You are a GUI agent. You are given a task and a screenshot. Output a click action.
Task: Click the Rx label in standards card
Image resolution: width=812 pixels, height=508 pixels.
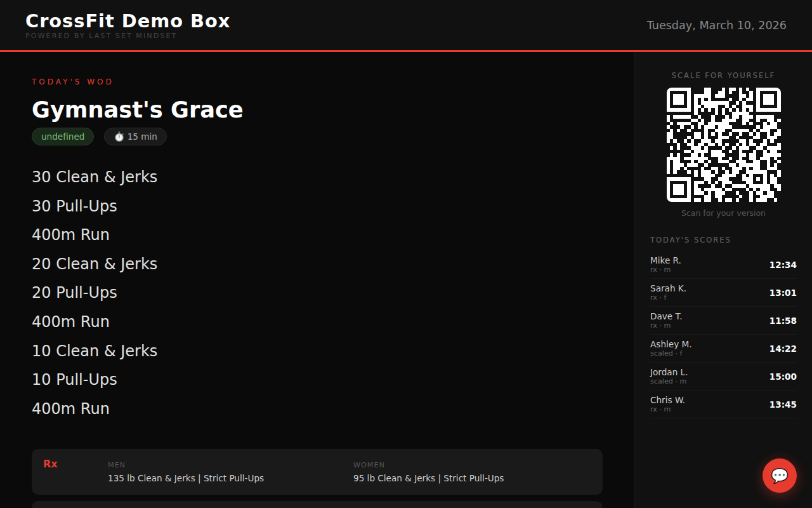tap(50, 464)
